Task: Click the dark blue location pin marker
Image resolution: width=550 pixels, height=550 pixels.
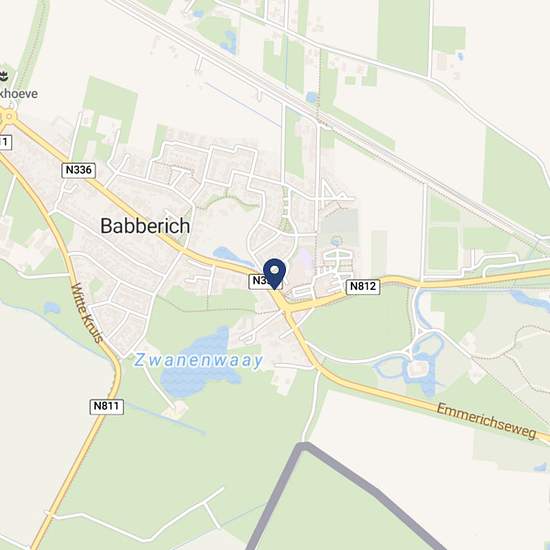Action: click(275, 274)
